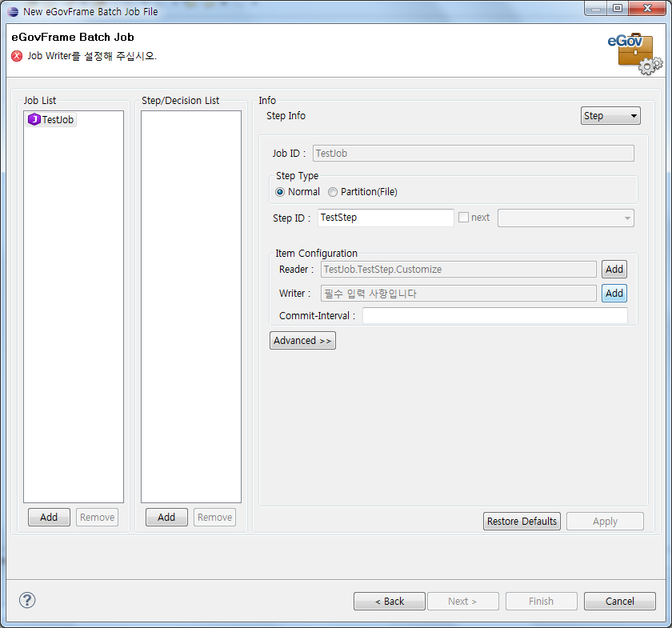Viewport: 672px width, 628px height.
Task: Click the Eclipse icon in title bar
Action: pos(13,11)
